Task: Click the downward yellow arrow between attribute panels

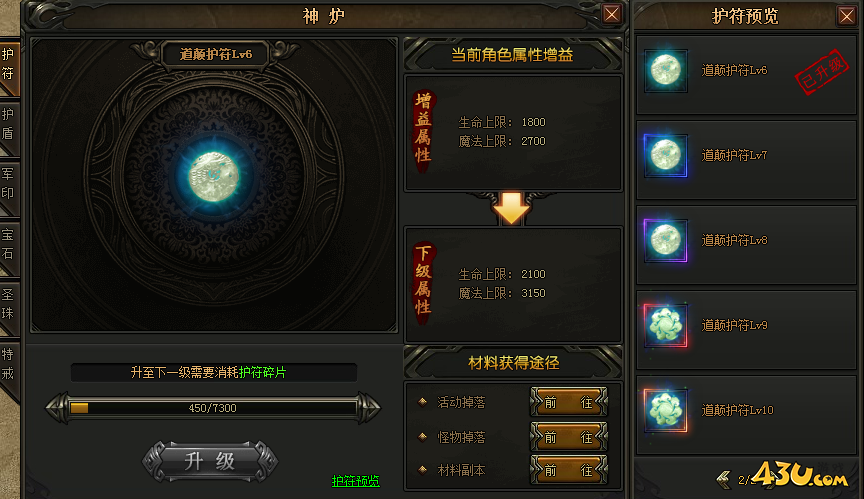Action: [x=511, y=208]
